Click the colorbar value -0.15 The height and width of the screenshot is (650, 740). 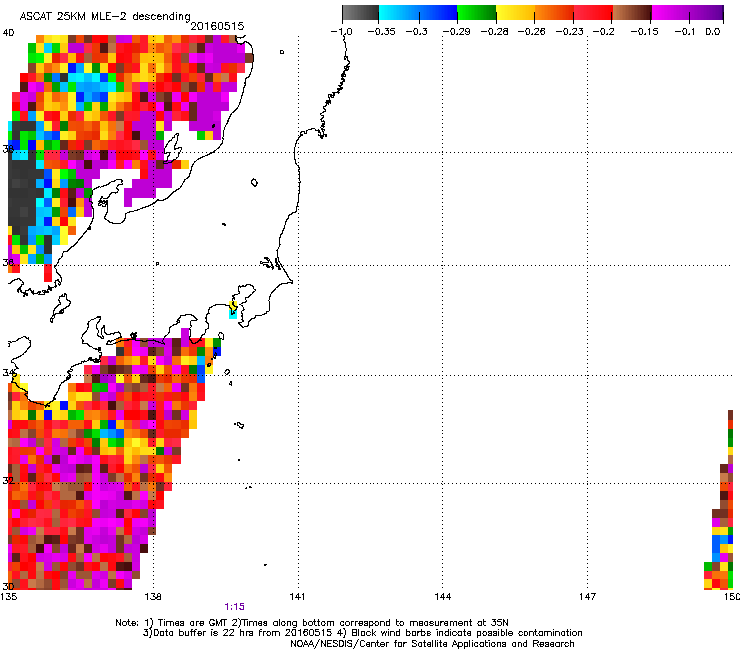click(x=644, y=32)
